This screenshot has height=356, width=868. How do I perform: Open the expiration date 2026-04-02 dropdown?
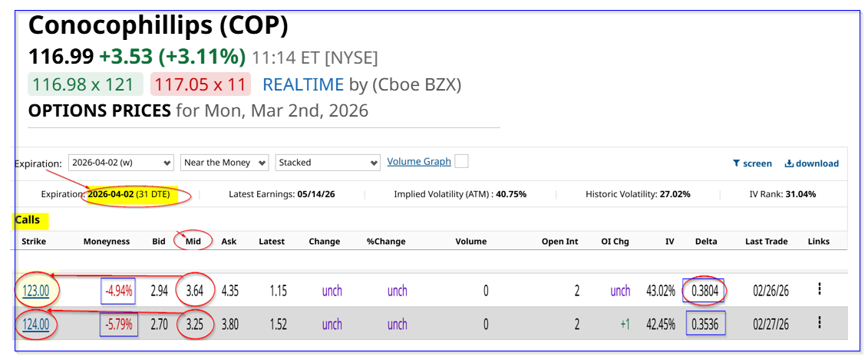pos(120,163)
